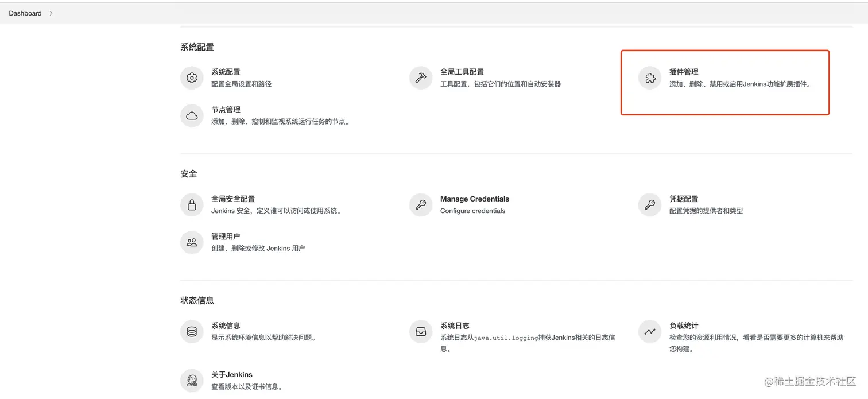Open 插件管理 via the plugin puzzle icon

pyautogui.click(x=649, y=78)
